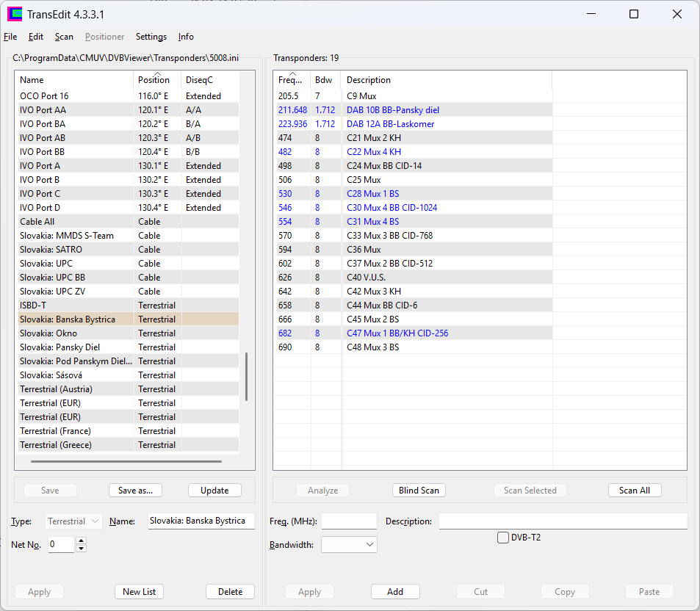Open the Bandwidth dropdown
The image size is (700, 611).
pyautogui.click(x=349, y=545)
